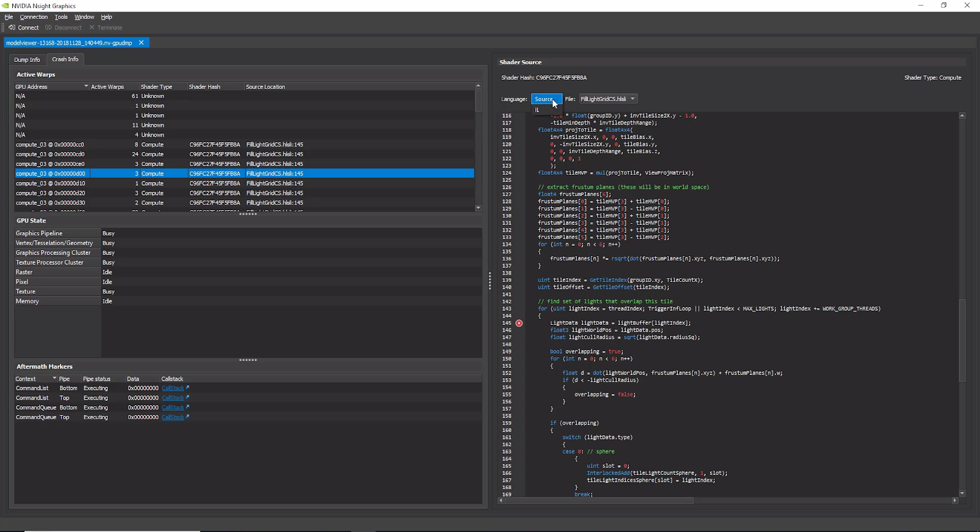Viewport: 980px width, 532px height.
Task: Select warp row compute_03 @ 0x00000ce0
Action: 244,164
